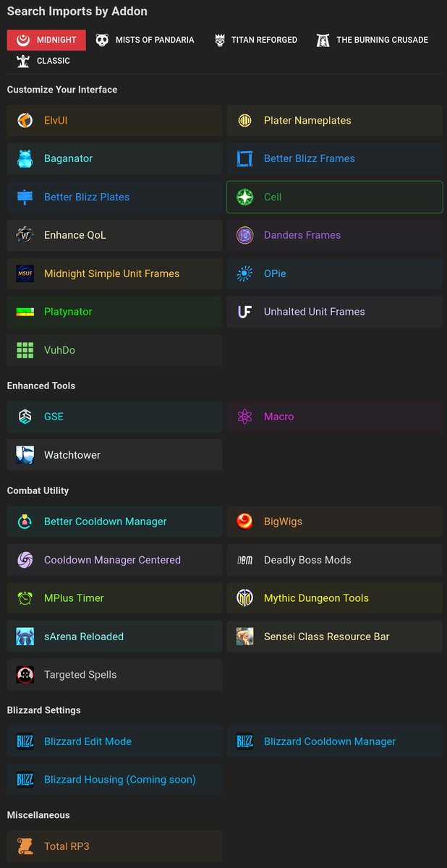Click the Baganator bag icon

pos(25,159)
